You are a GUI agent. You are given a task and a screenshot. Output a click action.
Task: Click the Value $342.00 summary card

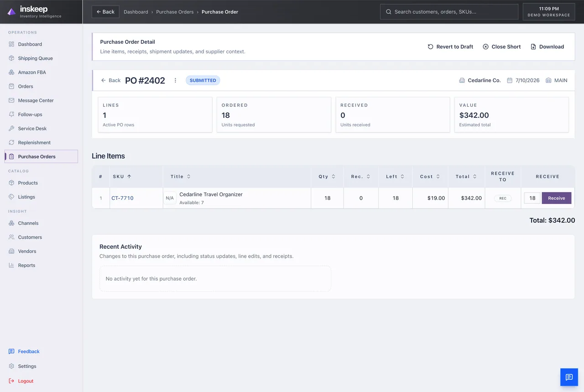point(511,115)
